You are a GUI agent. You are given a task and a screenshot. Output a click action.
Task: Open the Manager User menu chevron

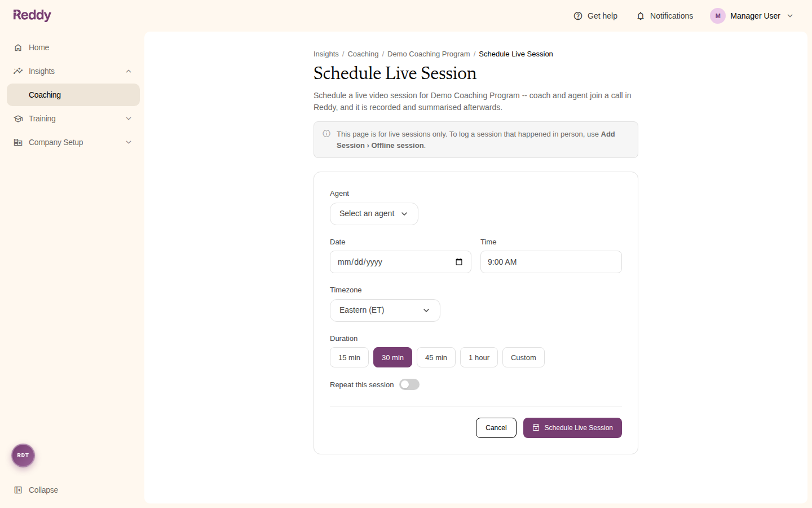pos(790,16)
